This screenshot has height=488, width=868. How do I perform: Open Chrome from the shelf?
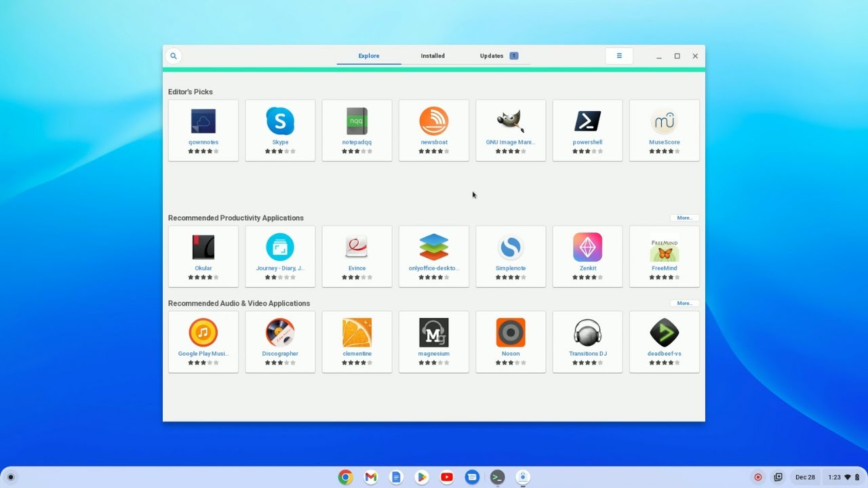coord(346,477)
